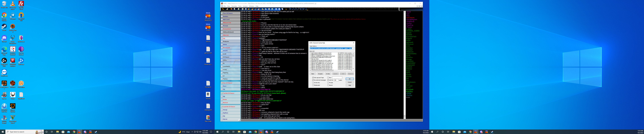Expand the Topic history dropdown
The image size is (644, 134).
[354, 48]
